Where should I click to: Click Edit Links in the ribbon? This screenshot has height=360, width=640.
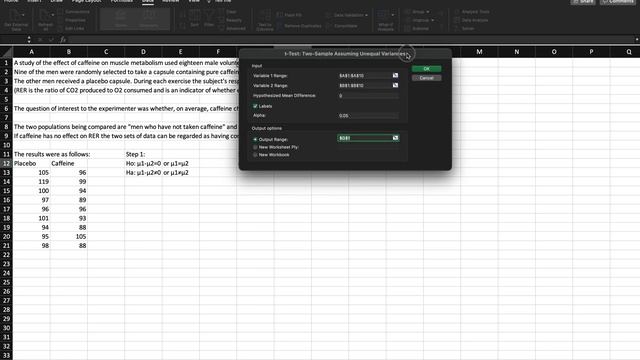click(x=71, y=29)
